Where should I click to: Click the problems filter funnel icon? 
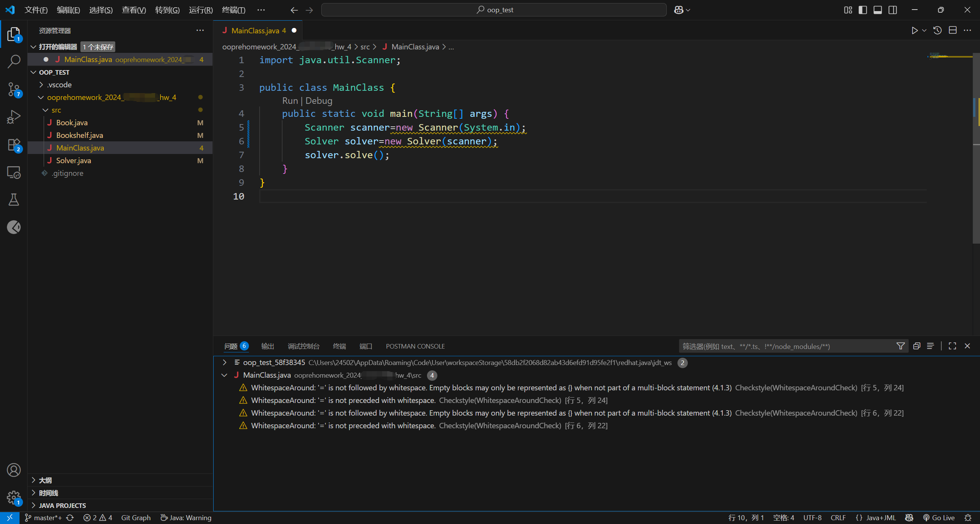(900, 346)
